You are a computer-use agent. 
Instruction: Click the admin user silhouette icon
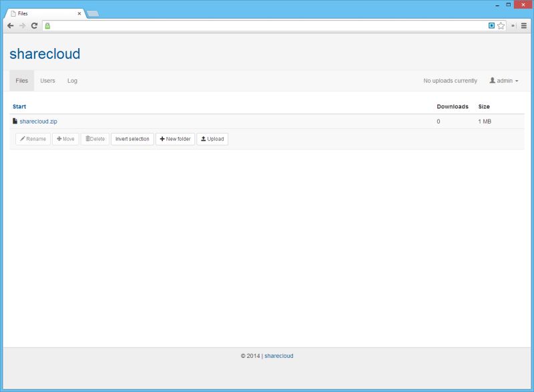click(493, 81)
